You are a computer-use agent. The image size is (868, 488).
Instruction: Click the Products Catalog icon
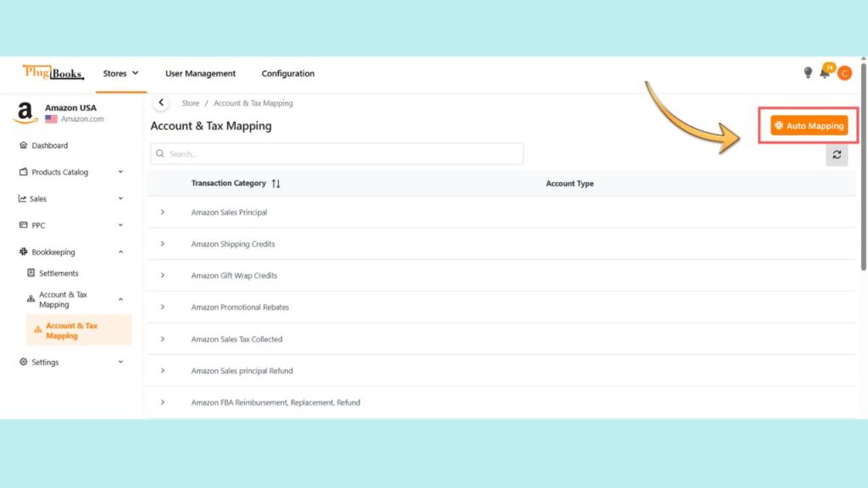23,171
